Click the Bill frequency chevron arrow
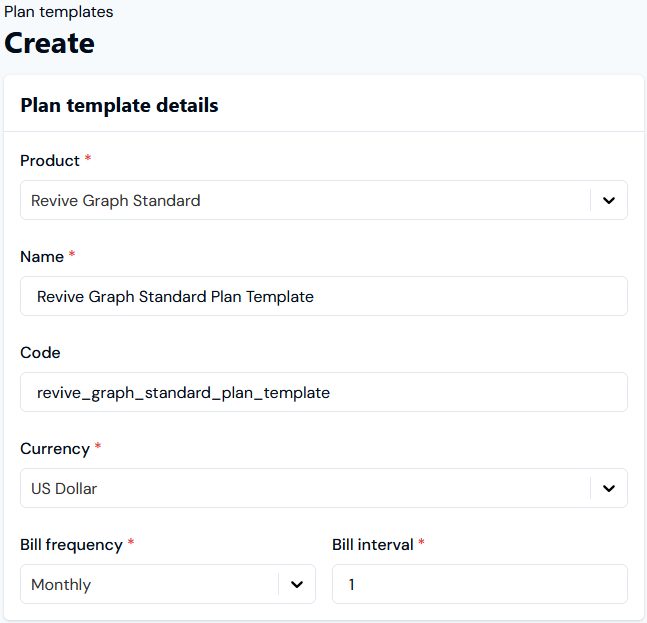Image resolution: width=647 pixels, height=623 pixels. [x=296, y=584]
